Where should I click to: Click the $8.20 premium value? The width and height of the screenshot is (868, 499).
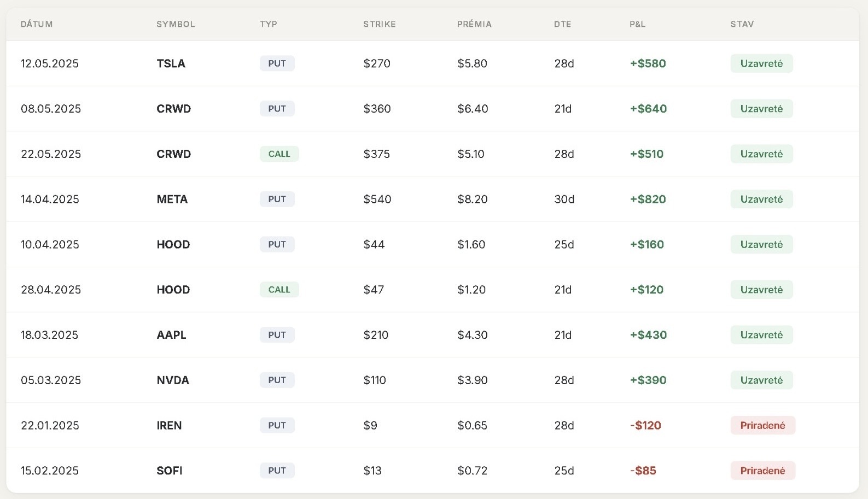point(473,199)
